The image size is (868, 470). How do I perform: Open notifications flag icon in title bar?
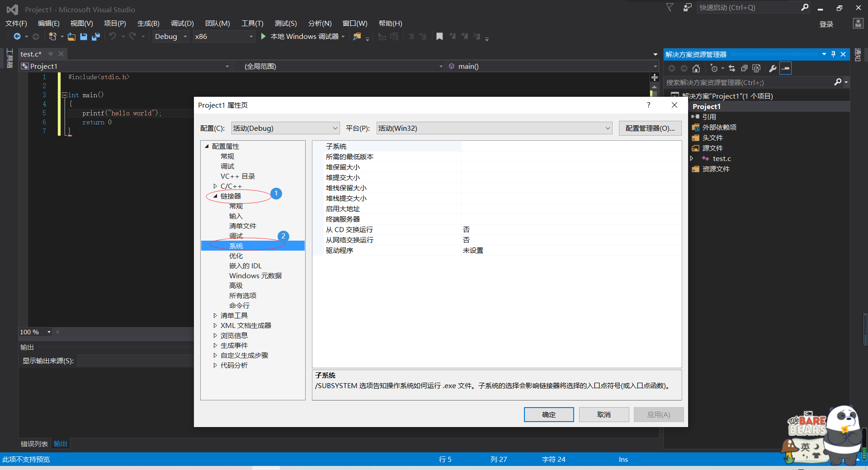670,7
